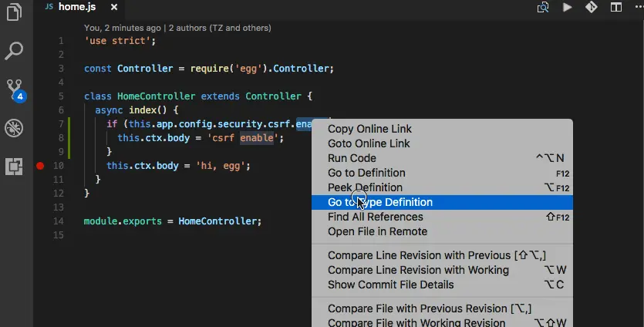Viewport: 644px width, 327px height.
Task: Close the home.js tab
Action: (x=114, y=7)
